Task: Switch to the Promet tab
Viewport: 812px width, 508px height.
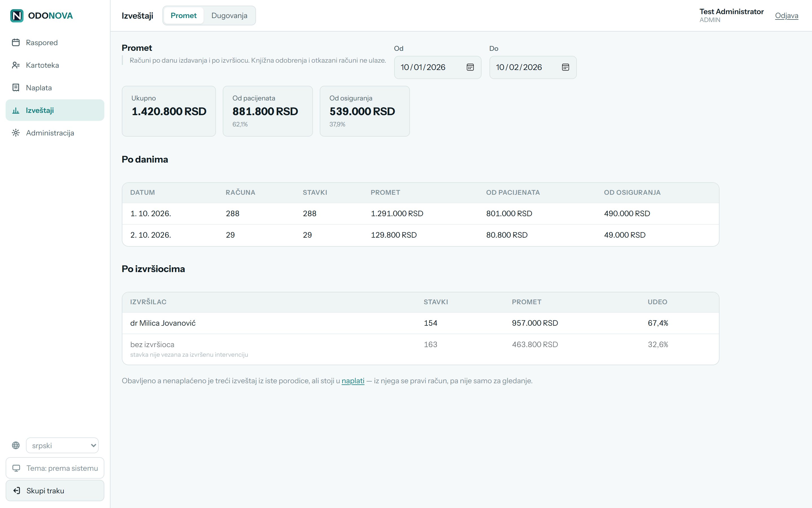Action: click(x=184, y=16)
